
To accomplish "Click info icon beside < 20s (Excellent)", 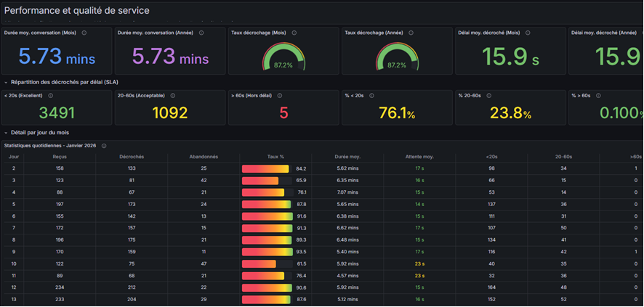I will [50, 96].
